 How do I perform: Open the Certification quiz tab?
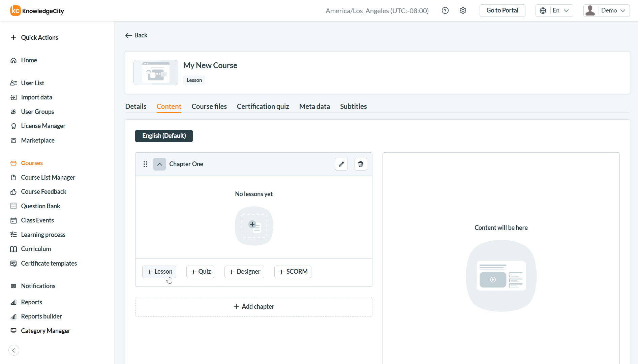[x=263, y=107]
